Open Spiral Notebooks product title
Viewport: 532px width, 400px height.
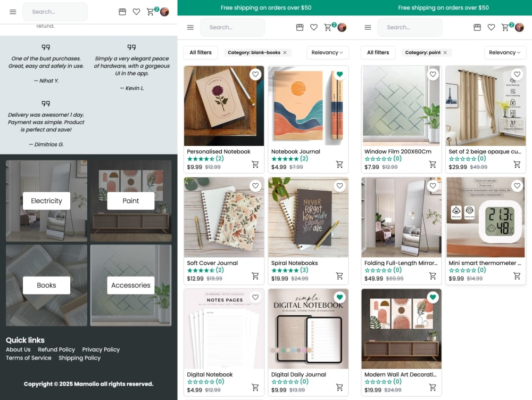[295, 263]
